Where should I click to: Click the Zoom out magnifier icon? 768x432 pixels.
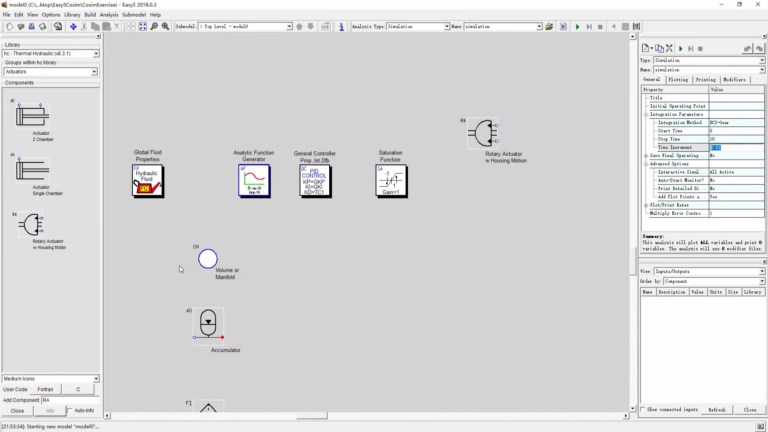(154, 26)
